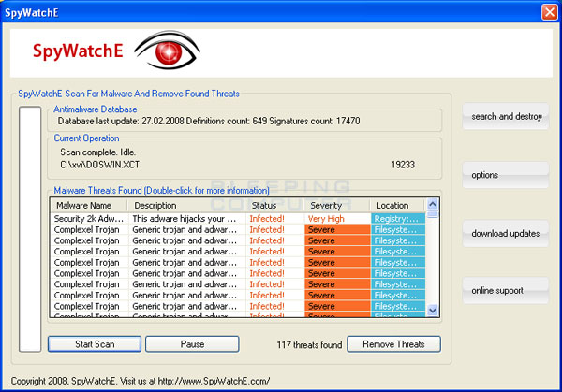This screenshot has width=562, height=392.
Task: Click the threat list scroll down arrow
Action: 433,311
